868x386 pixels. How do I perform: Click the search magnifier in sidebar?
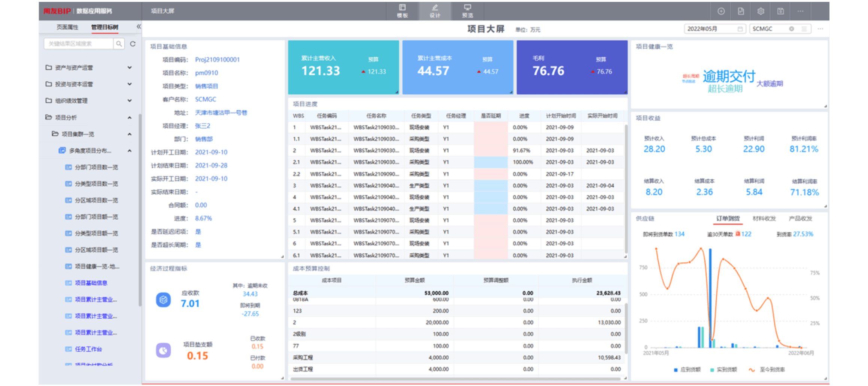tap(119, 44)
